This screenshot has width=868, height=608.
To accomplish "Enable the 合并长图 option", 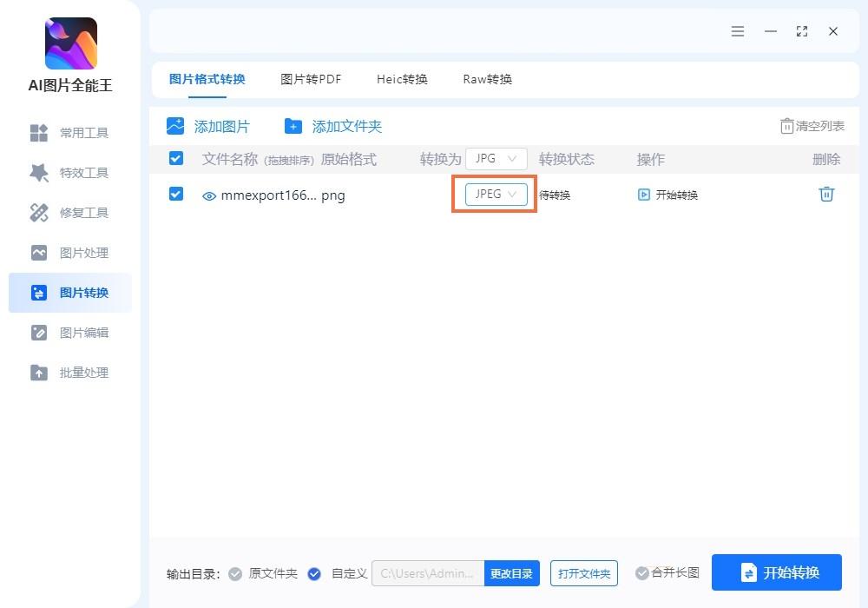I will (643, 573).
